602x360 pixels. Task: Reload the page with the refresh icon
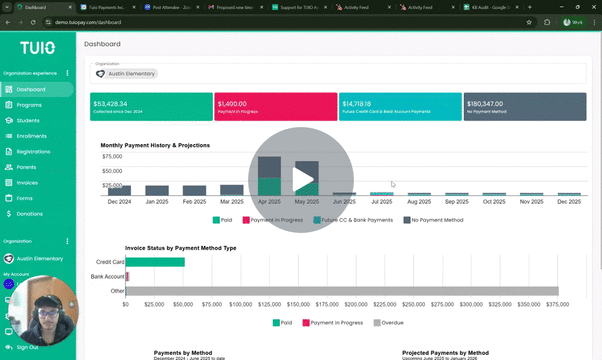[33, 22]
